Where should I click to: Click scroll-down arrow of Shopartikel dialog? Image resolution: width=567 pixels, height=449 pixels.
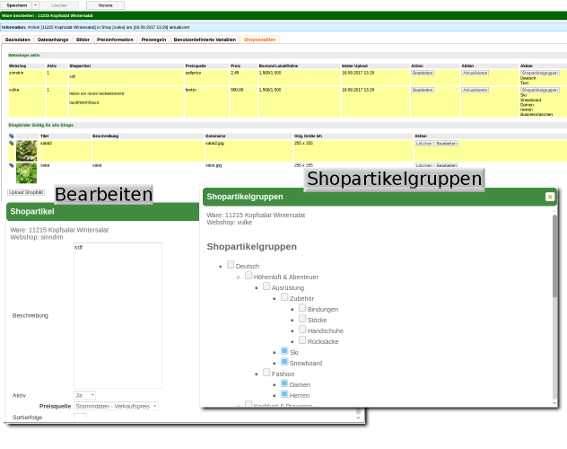pyautogui.click(x=358, y=418)
